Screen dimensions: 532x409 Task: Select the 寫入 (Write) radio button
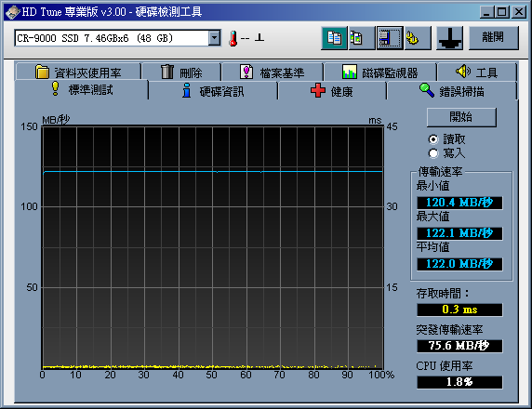tap(432, 153)
